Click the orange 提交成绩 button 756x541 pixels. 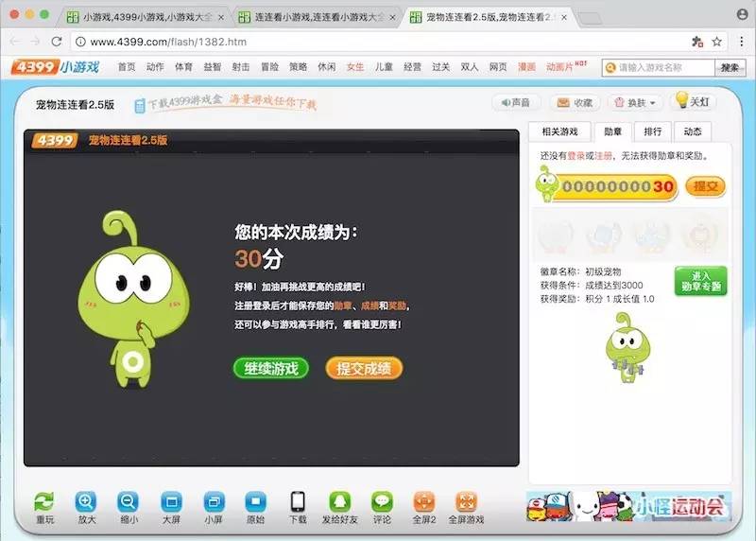coord(364,368)
